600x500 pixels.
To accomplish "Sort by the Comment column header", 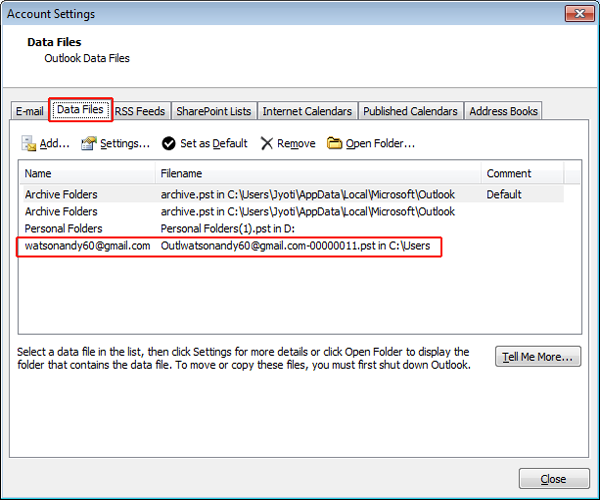I will tap(522, 173).
